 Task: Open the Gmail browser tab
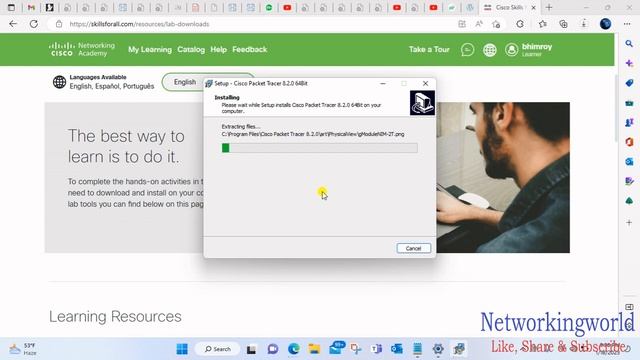[31, 7]
